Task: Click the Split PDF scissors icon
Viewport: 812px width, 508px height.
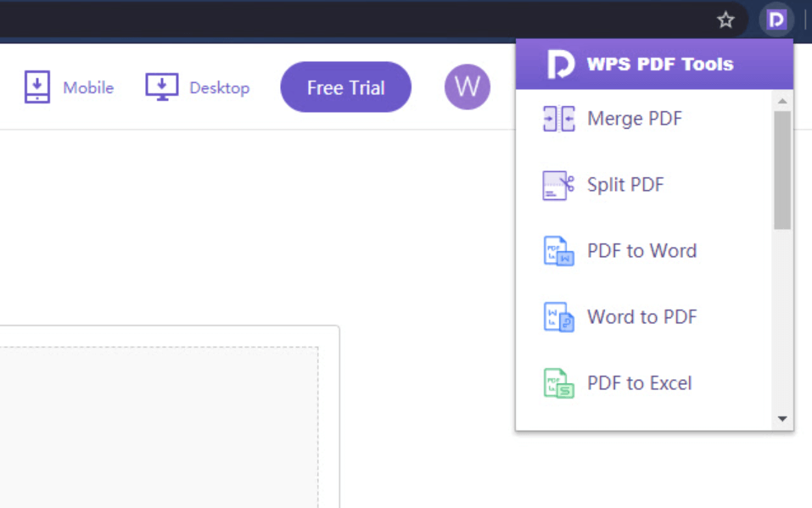Action: [559, 185]
